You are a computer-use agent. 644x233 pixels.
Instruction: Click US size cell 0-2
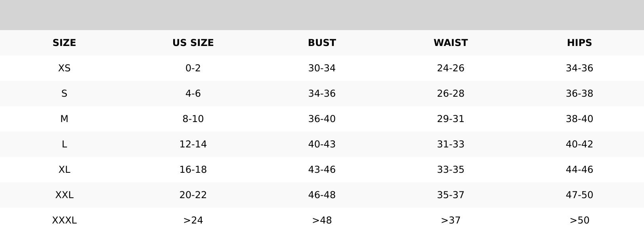(x=193, y=68)
